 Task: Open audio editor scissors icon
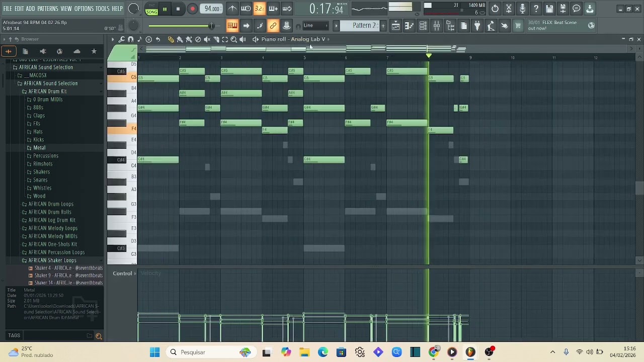coord(509,9)
